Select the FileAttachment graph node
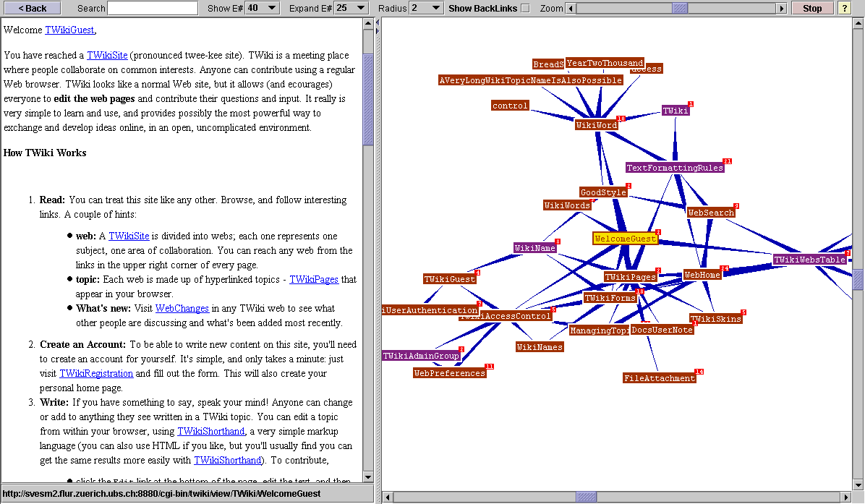 coord(659,378)
